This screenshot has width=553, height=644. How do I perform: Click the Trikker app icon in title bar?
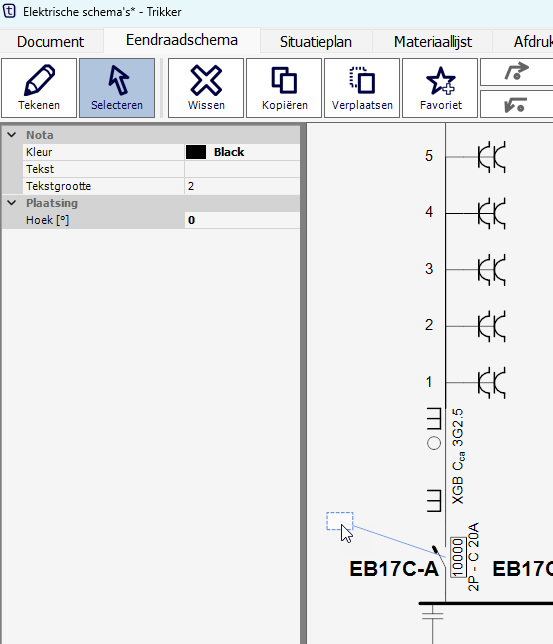click(x=9, y=11)
